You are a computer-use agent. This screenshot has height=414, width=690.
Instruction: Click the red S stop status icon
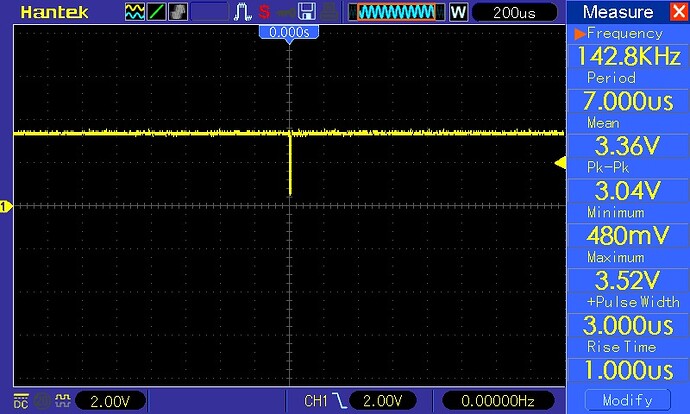(x=264, y=12)
